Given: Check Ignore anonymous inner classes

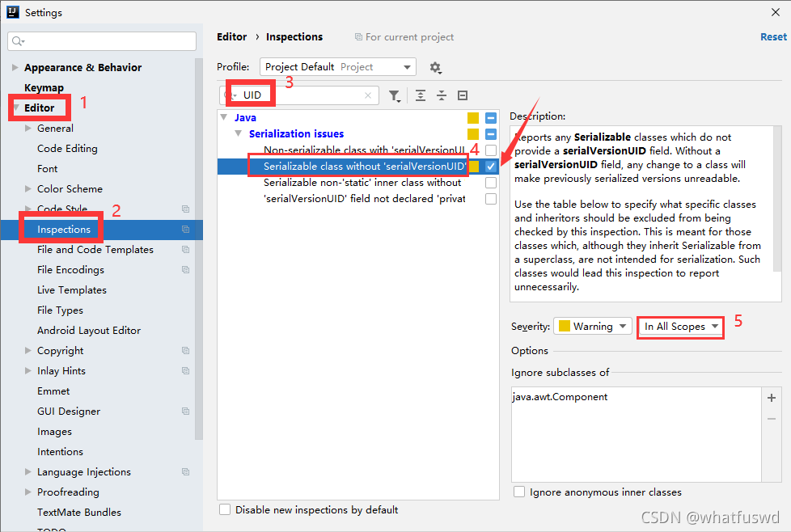Looking at the screenshot, I should pyautogui.click(x=519, y=492).
